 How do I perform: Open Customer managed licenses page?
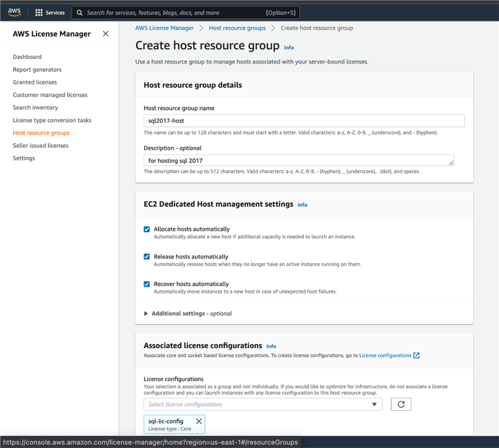coord(50,95)
